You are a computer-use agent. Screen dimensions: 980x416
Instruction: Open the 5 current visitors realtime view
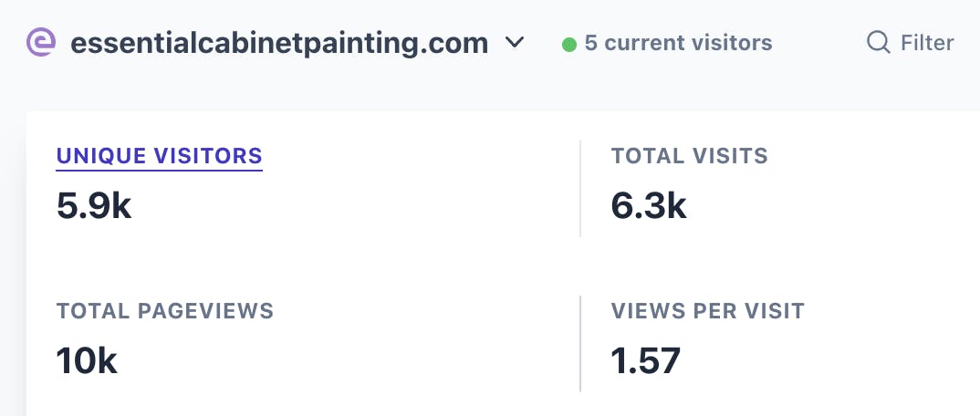pos(678,42)
